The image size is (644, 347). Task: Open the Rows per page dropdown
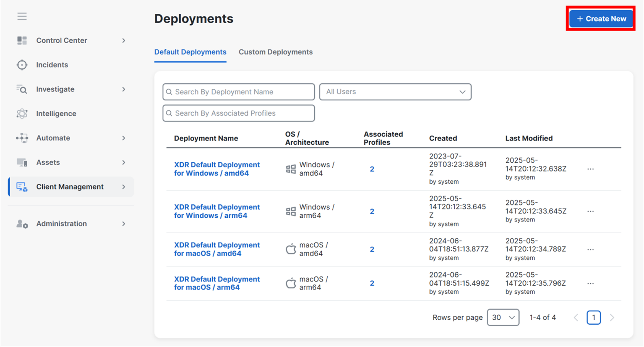pyautogui.click(x=503, y=317)
